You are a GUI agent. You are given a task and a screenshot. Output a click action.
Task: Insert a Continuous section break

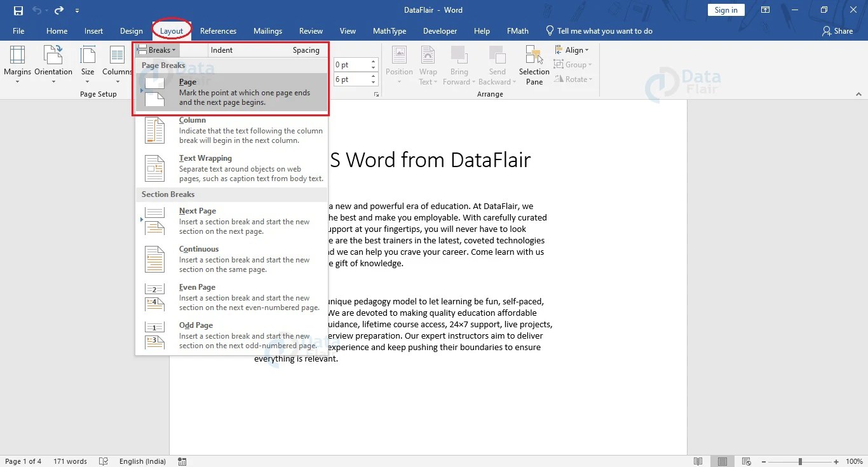coord(232,259)
